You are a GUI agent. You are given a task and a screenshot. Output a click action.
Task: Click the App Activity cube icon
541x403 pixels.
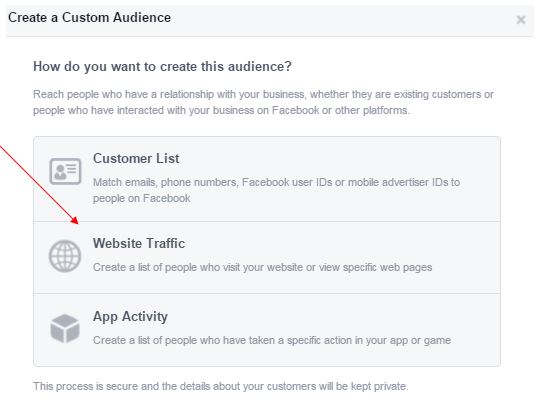[65, 328]
